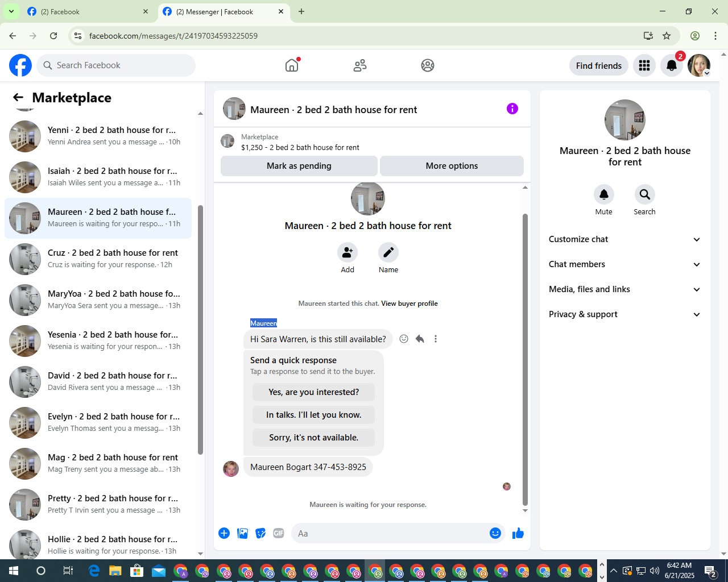Select the '(2) Messenger | Facebook' tab
The image size is (728, 582).
(223, 11)
